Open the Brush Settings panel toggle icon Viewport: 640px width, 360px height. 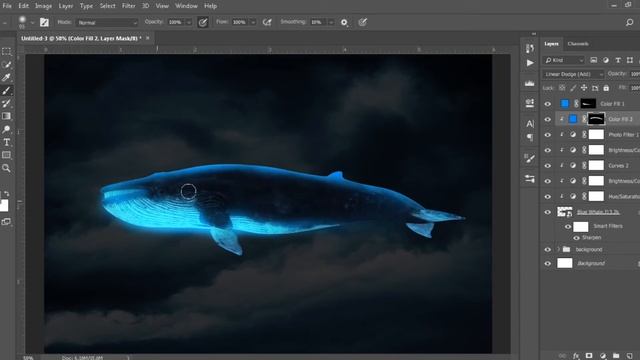44,22
